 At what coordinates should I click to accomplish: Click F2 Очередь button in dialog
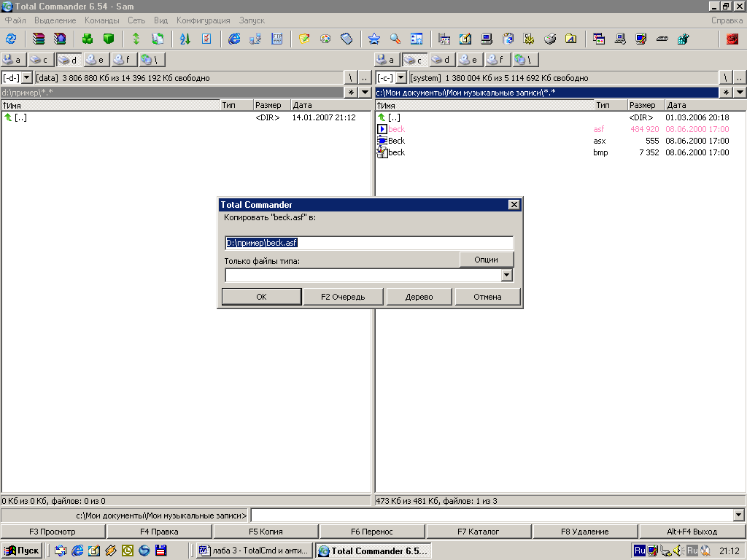point(343,297)
